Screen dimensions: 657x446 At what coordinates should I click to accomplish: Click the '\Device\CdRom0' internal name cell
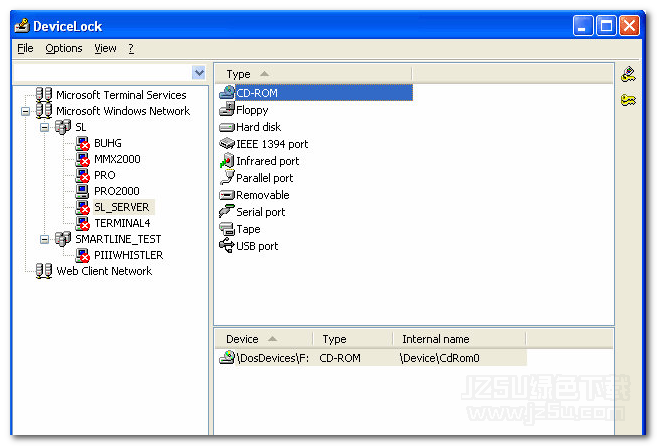pyautogui.click(x=440, y=358)
